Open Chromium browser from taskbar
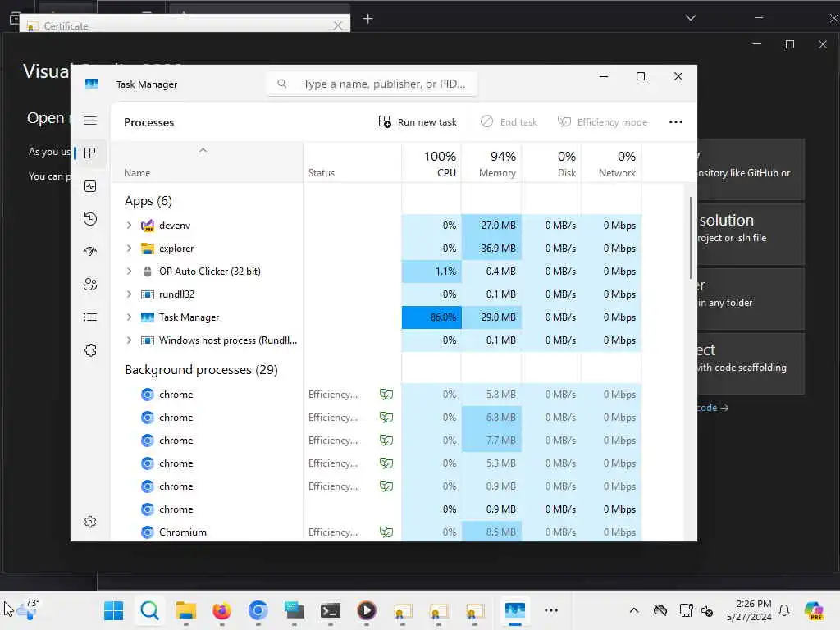 click(258, 610)
